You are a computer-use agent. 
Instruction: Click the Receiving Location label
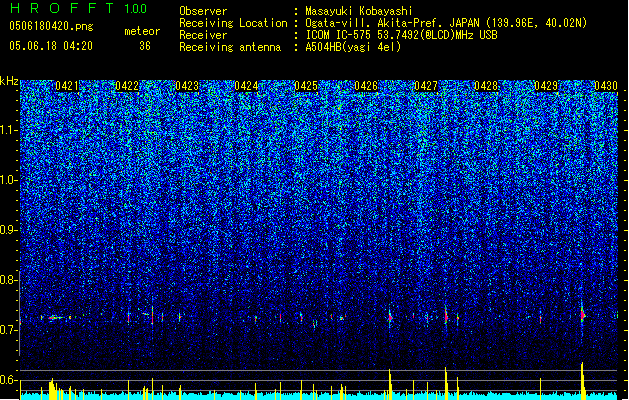coord(233,23)
